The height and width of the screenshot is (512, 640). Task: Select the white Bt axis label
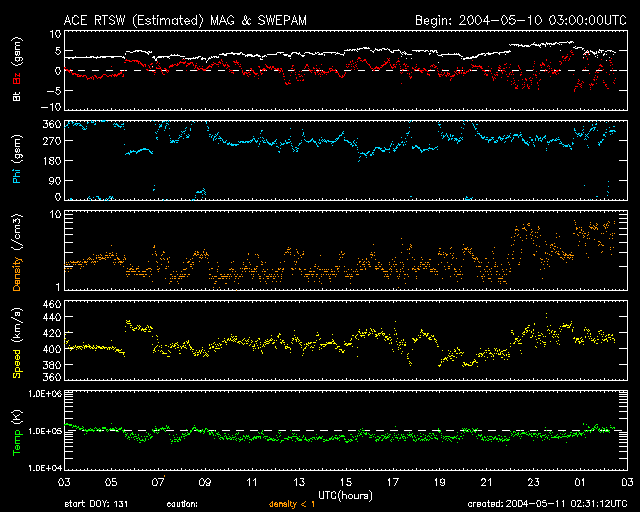click(x=17, y=96)
